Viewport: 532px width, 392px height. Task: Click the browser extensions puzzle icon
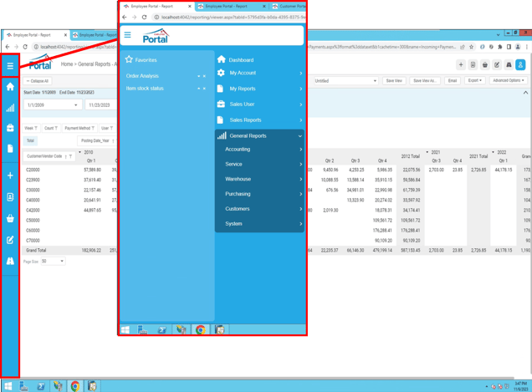coord(499,47)
